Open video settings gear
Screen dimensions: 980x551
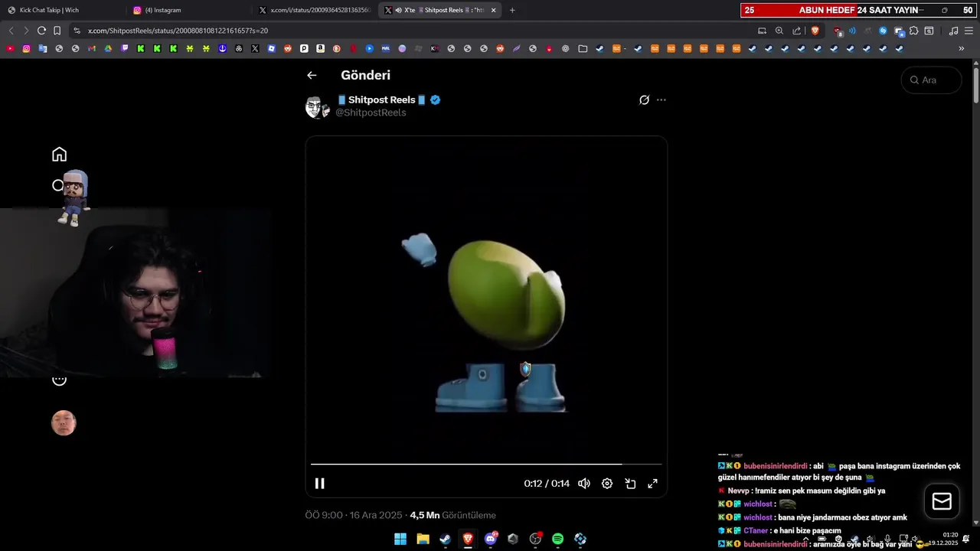point(607,484)
